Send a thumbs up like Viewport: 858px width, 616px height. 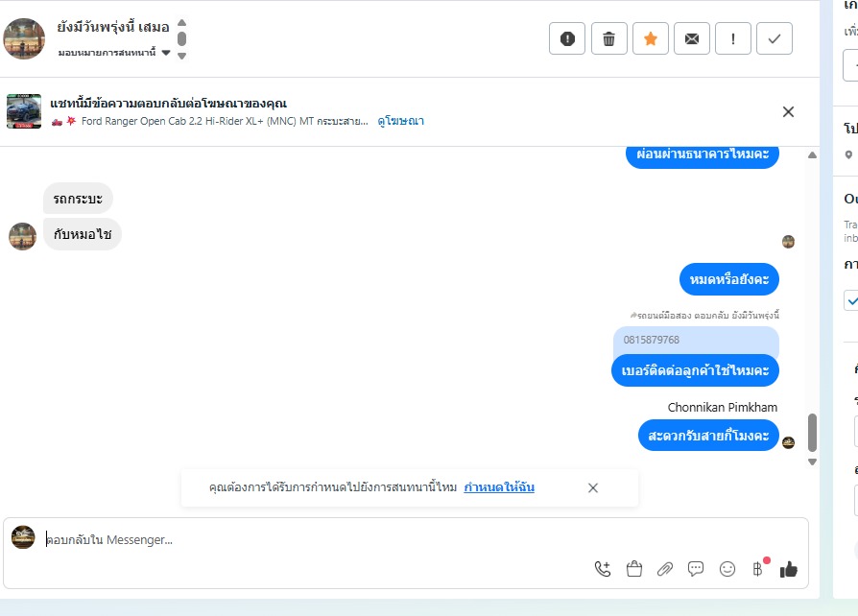(x=789, y=569)
